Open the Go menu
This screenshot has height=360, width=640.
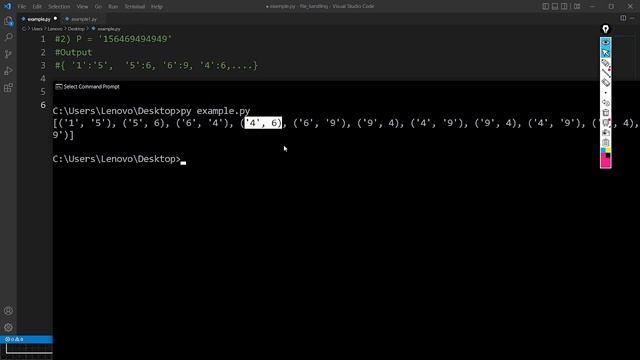point(98,7)
